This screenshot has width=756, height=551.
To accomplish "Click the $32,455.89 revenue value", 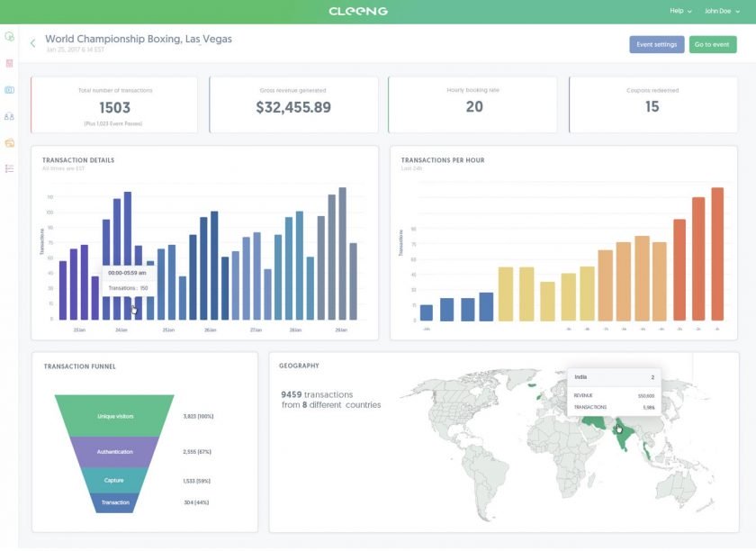I will [x=293, y=107].
